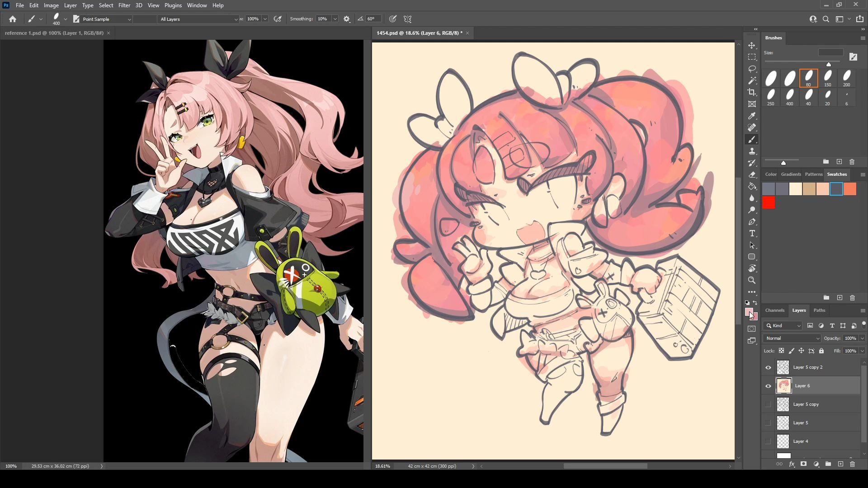Select the Path Selection tool
Image resolution: width=868 pixels, height=488 pixels.
tap(752, 245)
